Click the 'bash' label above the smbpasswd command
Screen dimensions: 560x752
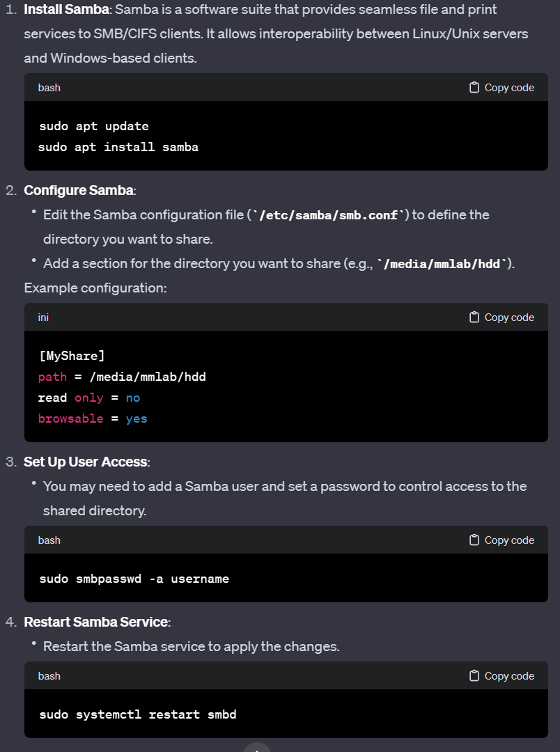(x=49, y=540)
